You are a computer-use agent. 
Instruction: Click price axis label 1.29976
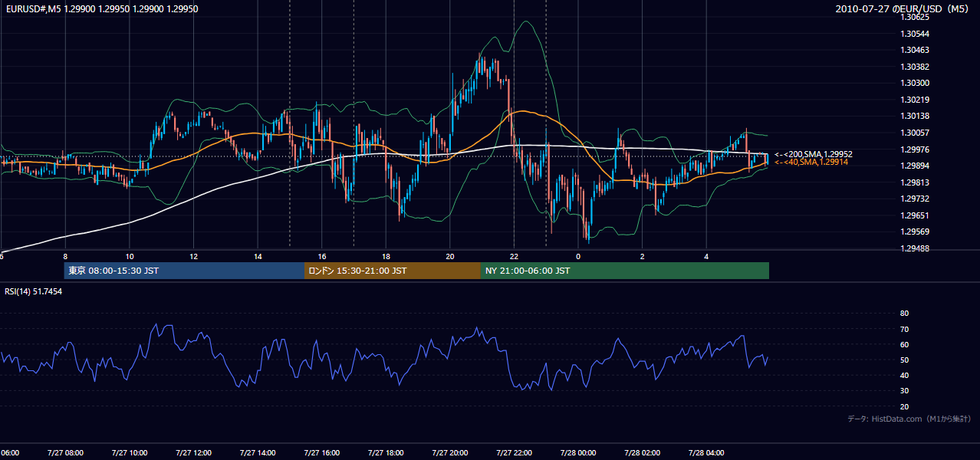pos(915,149)
